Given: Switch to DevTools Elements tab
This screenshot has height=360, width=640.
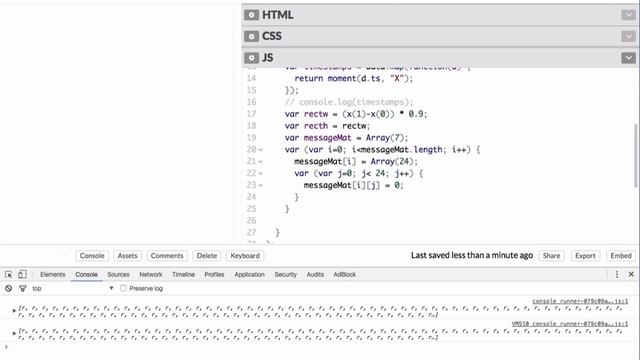Looking at the screenshot, I should pyautogui.click(x=53, y=274).
